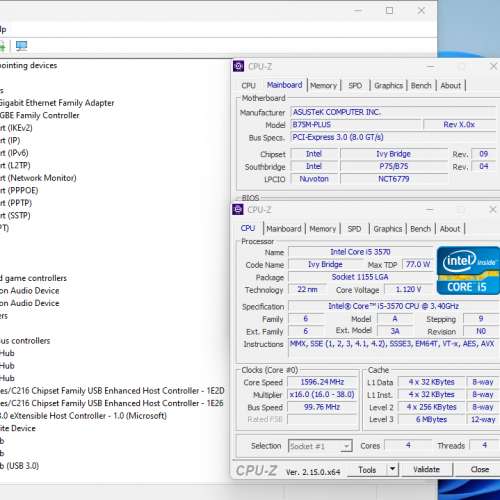The width and height of the screenshot is (500, 500).
Task: Select the CPU tab in lower CPU-Z window
Action: tap(248, 228)
